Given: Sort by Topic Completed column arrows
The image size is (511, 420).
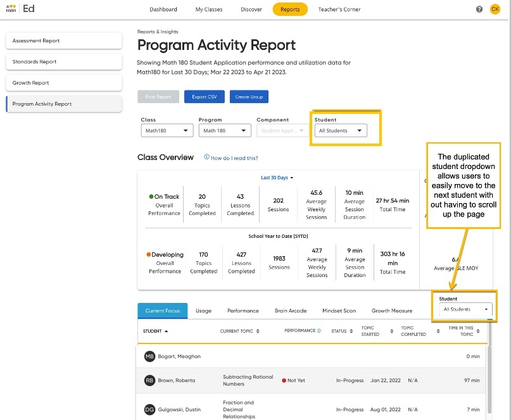Looking at the screenshot, I should (438, 331).
